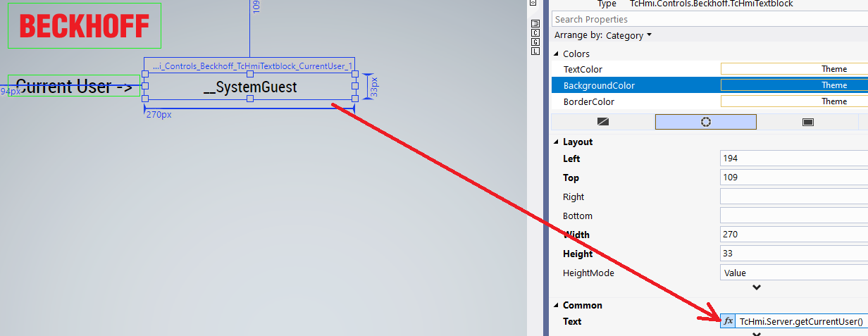868x336 pixels.
Task: Collapse the Colors section
Action: (556, 54)
